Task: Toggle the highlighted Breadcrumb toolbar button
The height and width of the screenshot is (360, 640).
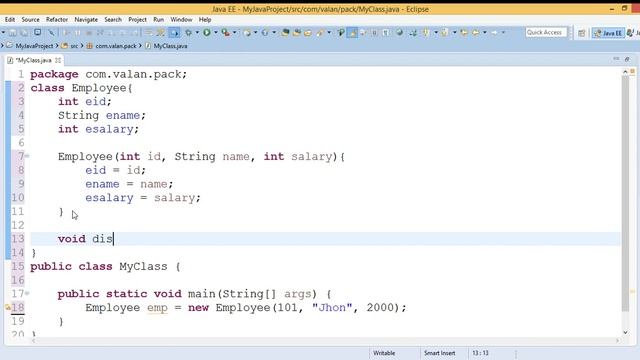Action: click(x=174, y=33)
